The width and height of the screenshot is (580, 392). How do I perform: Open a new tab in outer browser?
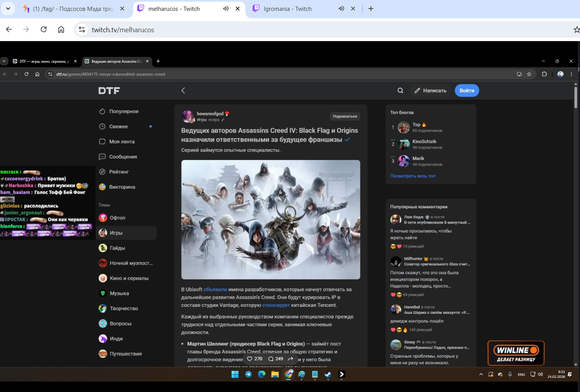[371, 9]
